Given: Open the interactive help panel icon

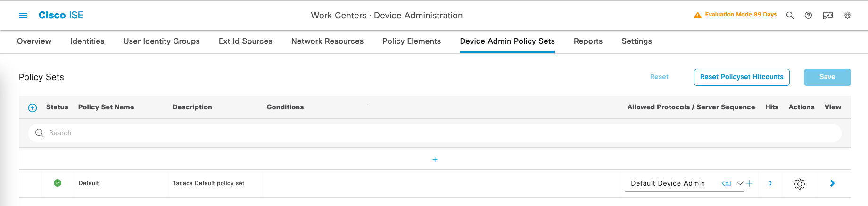Looking at the screenshot, I should point(827,16).
